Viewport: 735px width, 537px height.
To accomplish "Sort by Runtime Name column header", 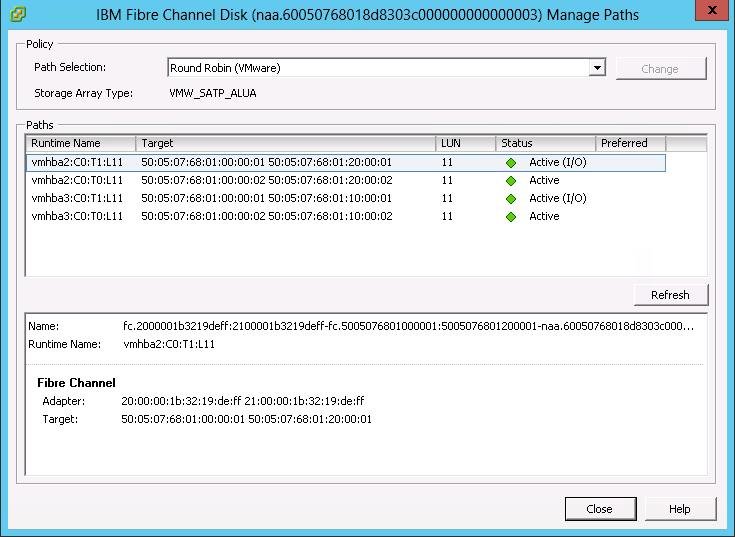I will coord(81,143).
